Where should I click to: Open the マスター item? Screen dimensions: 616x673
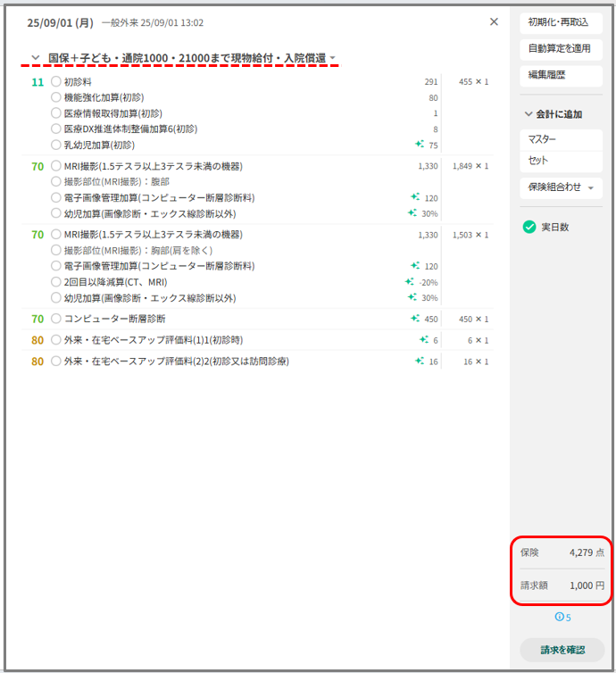(561, 139)
